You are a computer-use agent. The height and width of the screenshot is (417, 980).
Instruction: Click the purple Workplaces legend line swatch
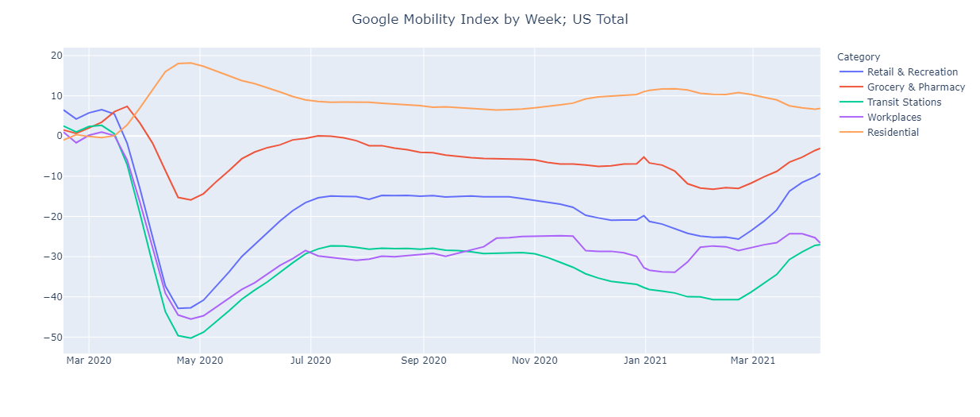point(850,118)
